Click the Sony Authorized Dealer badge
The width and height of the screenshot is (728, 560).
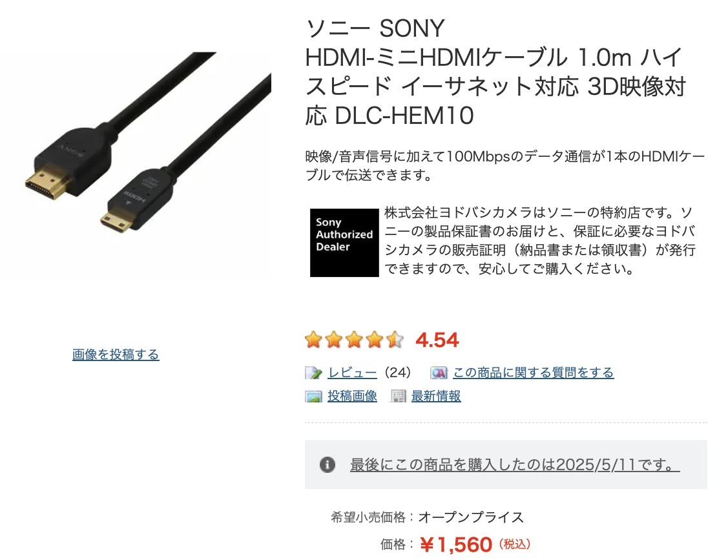point(344,243)
